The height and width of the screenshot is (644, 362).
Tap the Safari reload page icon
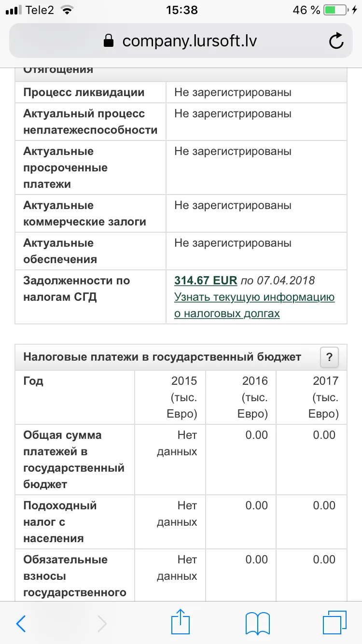pos(336,41)
